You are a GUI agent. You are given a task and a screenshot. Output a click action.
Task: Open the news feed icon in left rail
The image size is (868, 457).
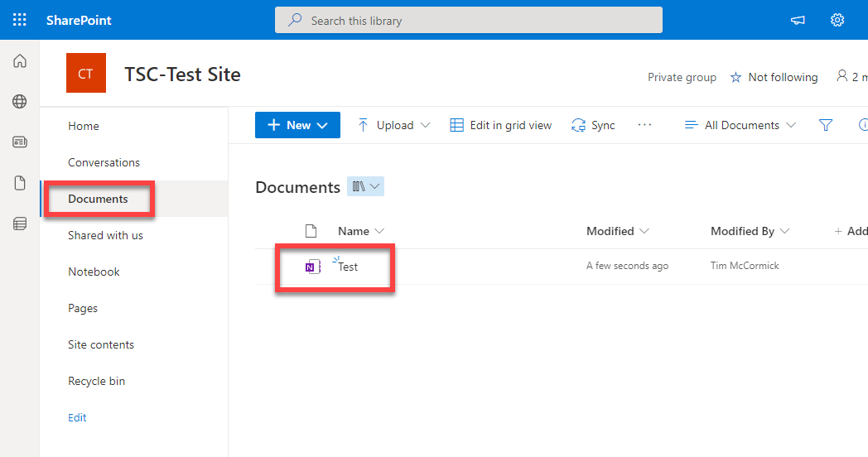coord(20,142)
